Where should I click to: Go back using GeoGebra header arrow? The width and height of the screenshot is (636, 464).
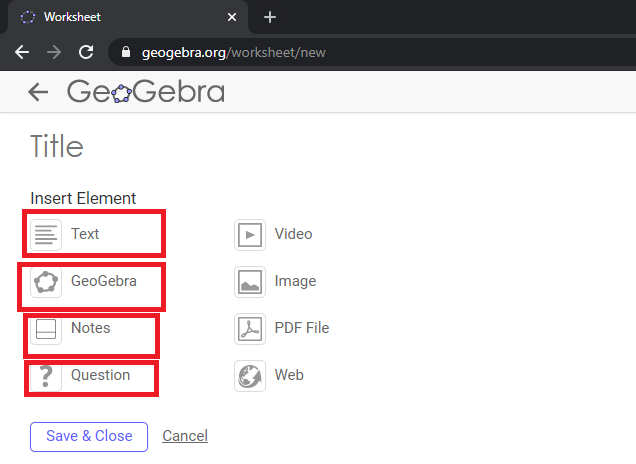click(38, 92)
